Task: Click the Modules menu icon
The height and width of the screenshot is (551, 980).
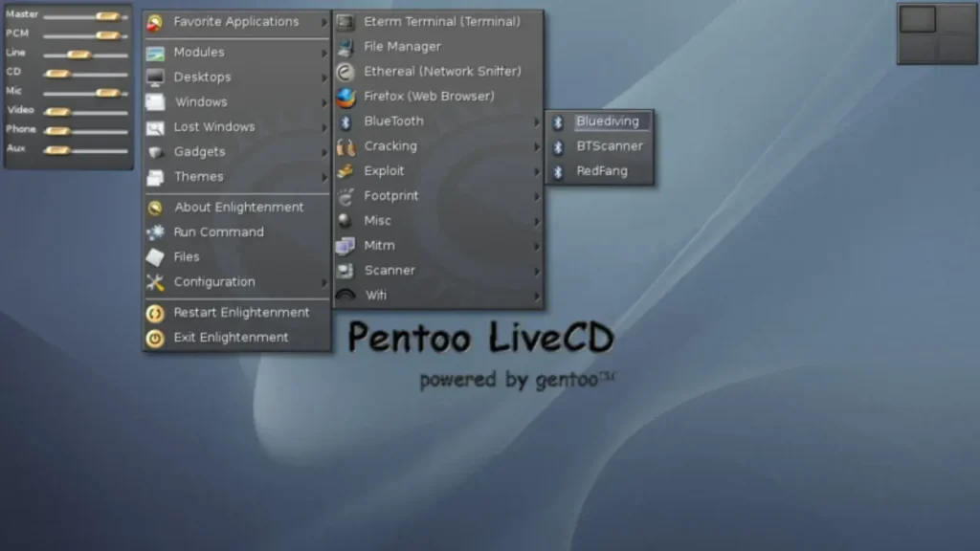Action: 155,54
